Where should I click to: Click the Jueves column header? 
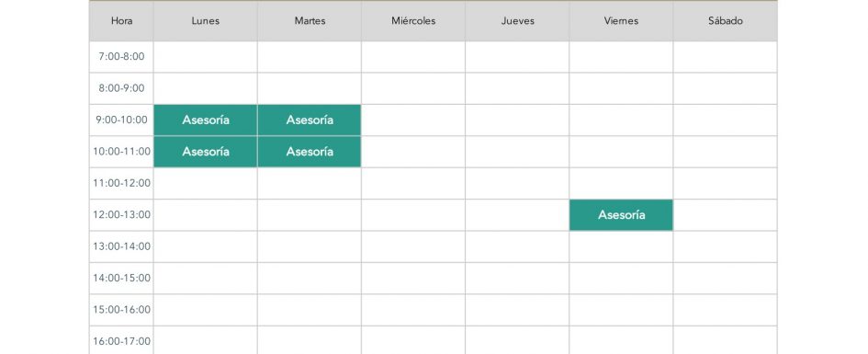click(518, 21)
